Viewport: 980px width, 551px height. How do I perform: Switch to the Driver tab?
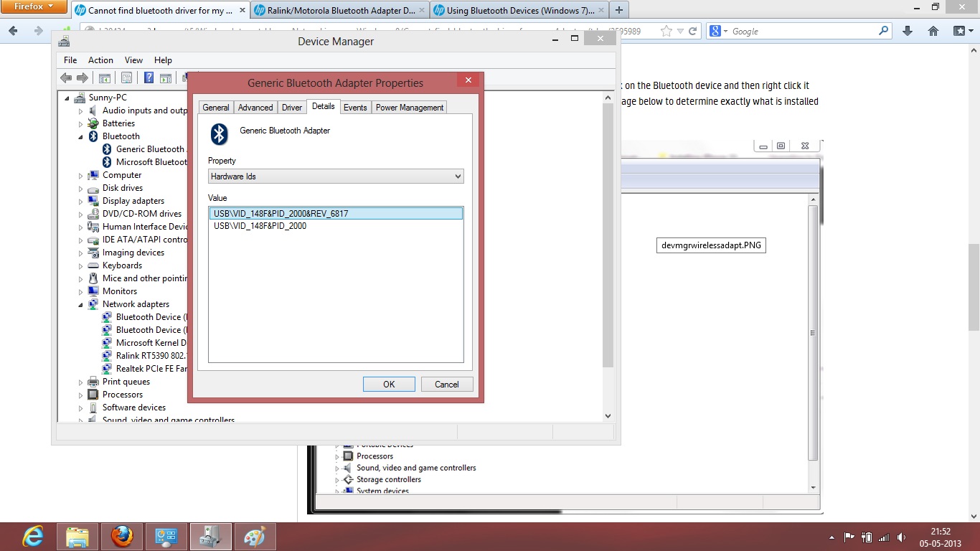tap(292, 108)
